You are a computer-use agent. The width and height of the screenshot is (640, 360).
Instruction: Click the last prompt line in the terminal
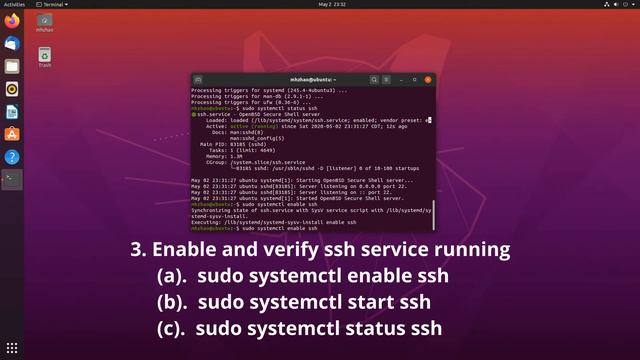(254, 229)
